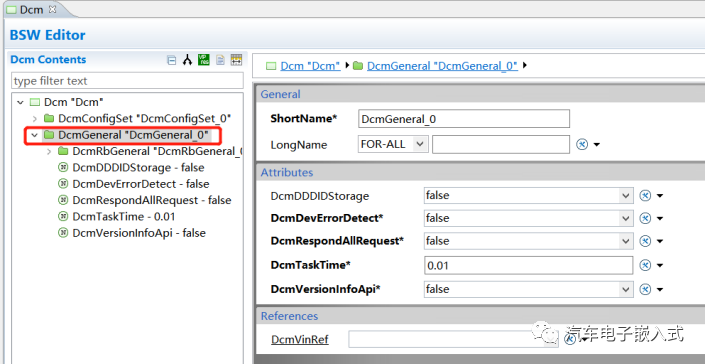The image size is (706, 364).
Task: Open DcmTaskTime action menu arrow
Action: point(660,266)
